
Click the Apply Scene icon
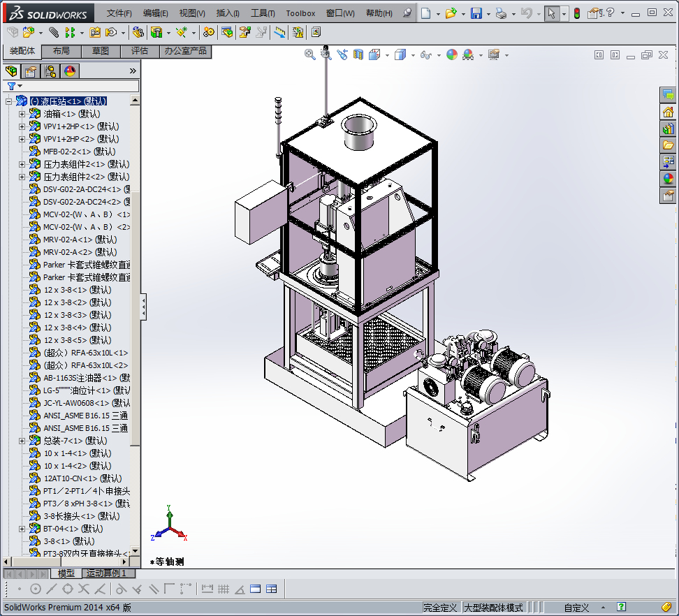point(468,54)
